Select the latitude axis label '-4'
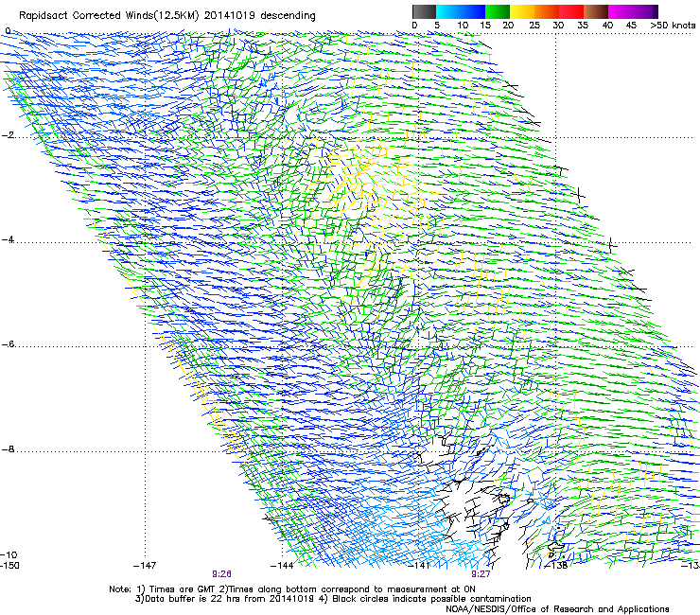This screenshot has width=700, height=615. pyautogui.click(x=8, y=239)
